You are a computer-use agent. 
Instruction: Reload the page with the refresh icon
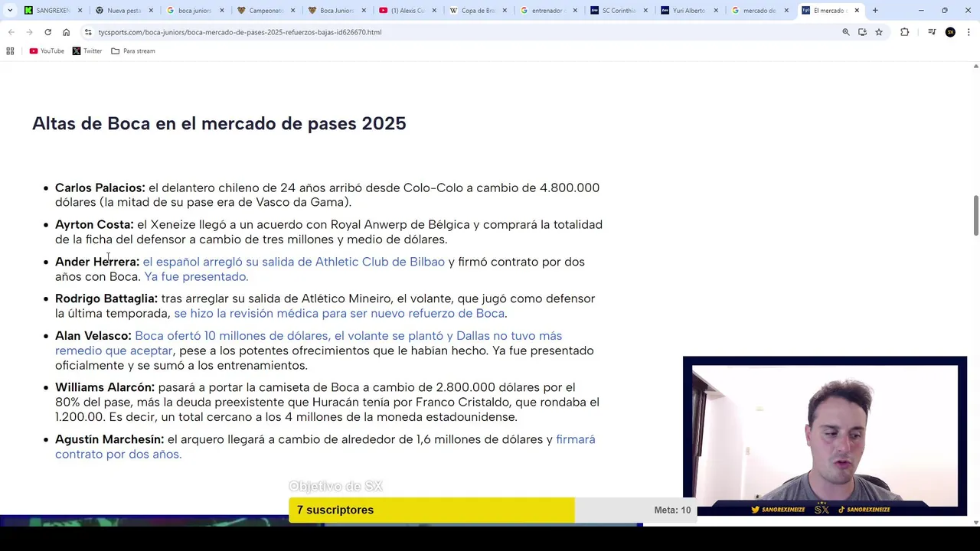coord(47,32)
